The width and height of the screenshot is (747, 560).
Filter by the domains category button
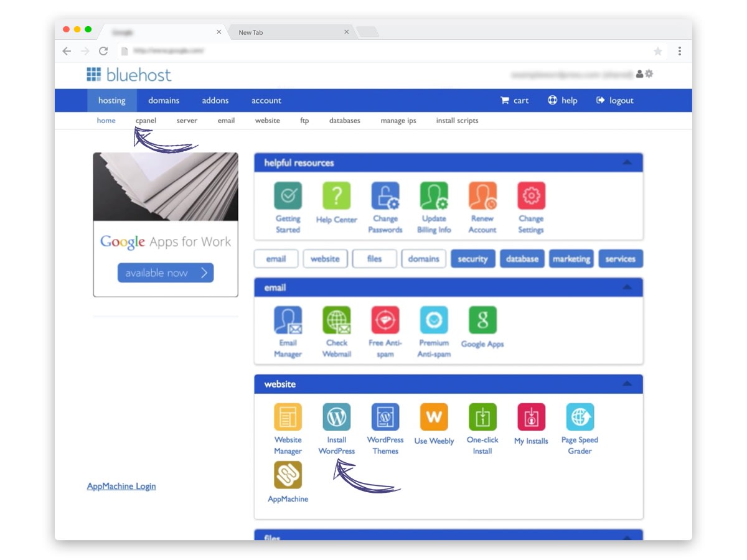tap(424, 259)
